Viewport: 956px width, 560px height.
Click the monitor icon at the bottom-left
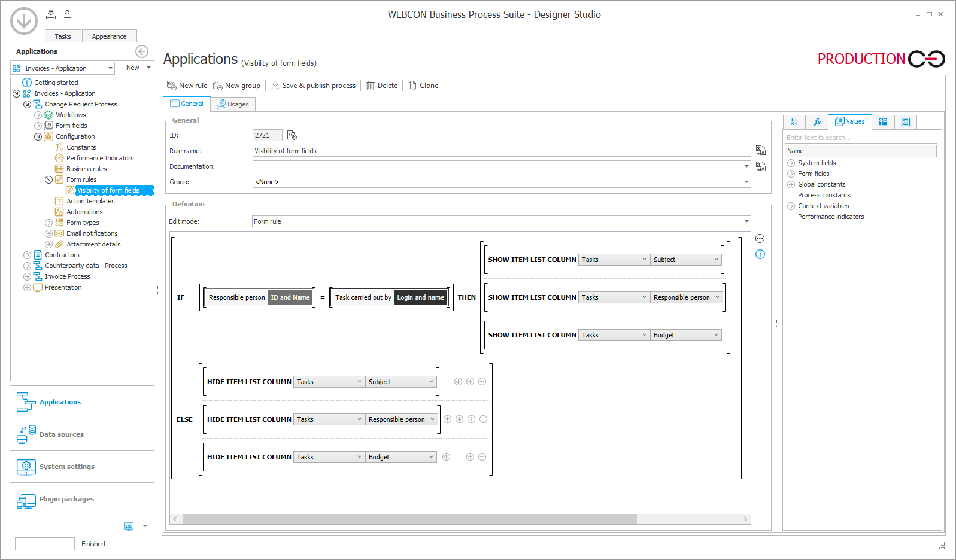point(129,526)
